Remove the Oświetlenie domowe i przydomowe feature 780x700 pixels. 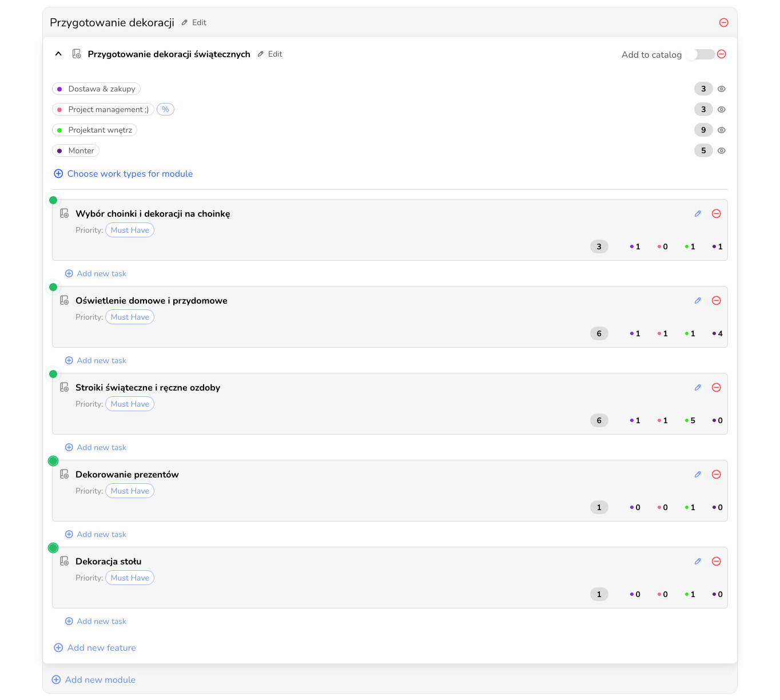pyautogui.click(x=716, y=301)
